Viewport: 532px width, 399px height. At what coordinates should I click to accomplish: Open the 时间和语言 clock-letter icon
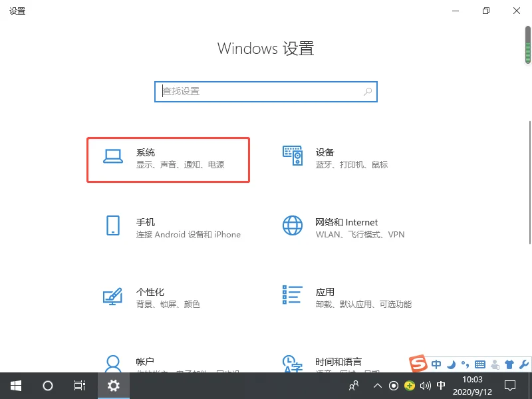(292, 364)
